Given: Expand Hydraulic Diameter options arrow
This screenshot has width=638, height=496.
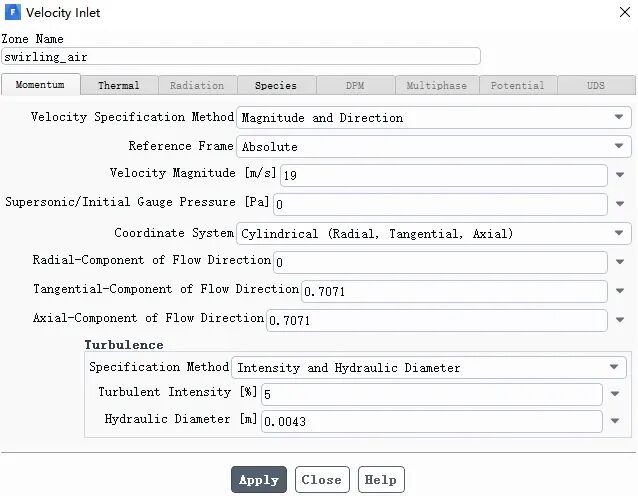Looking at the screenshot, I should (x=616, y=422).
